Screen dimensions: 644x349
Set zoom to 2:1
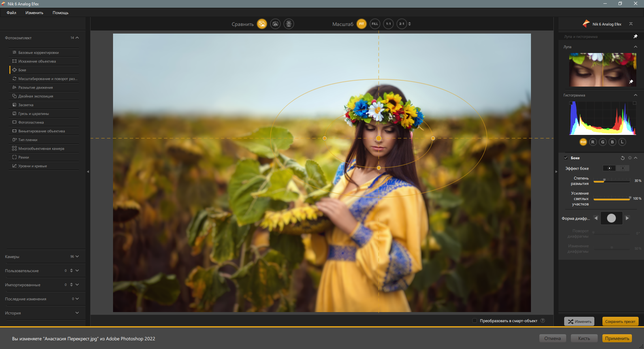pyautogui.click(x=402, y=24)
